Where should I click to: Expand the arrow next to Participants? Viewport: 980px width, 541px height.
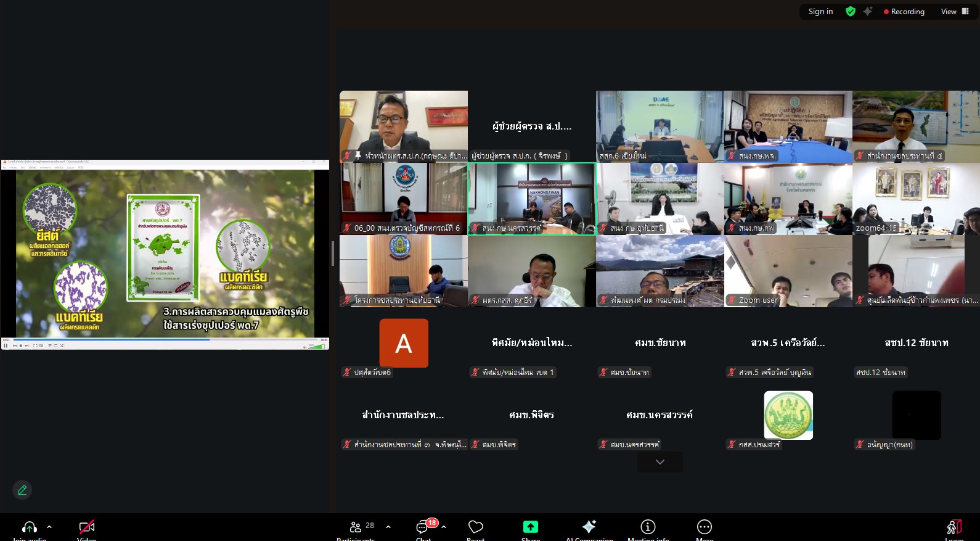pyautogui.click(x=388, y=527)
